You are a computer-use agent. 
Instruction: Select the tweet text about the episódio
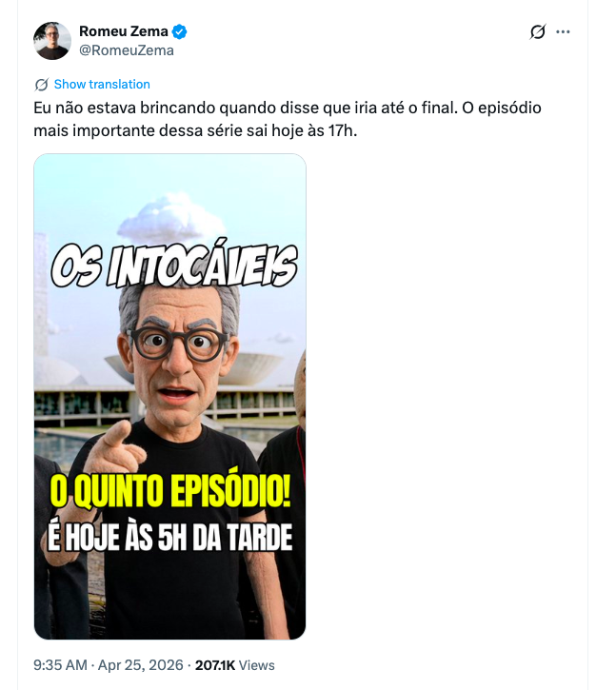coord(288,119)
